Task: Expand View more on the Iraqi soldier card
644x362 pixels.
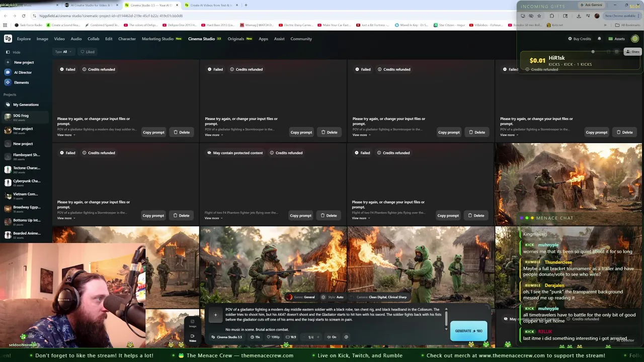Action: point(66,135)
